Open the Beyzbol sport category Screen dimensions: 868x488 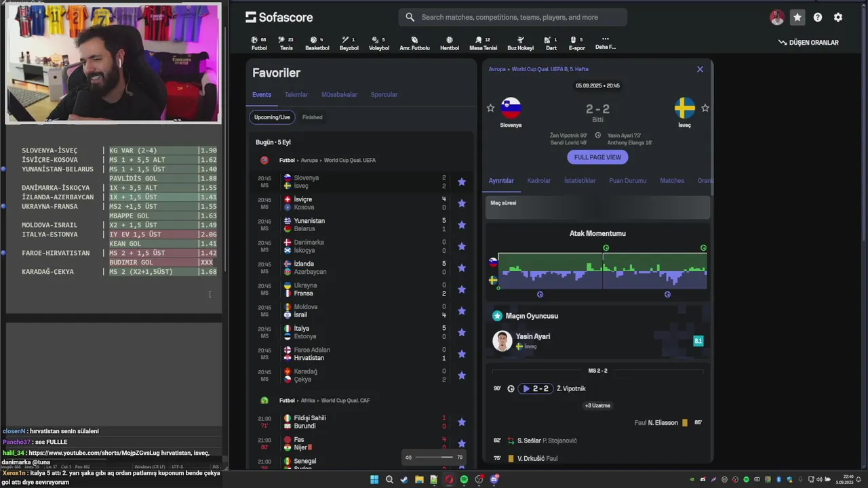349,43
